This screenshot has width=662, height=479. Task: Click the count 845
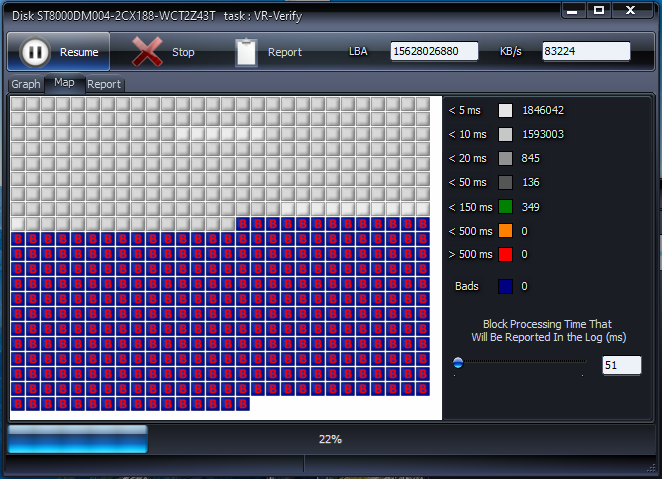[x=530, y=158]
